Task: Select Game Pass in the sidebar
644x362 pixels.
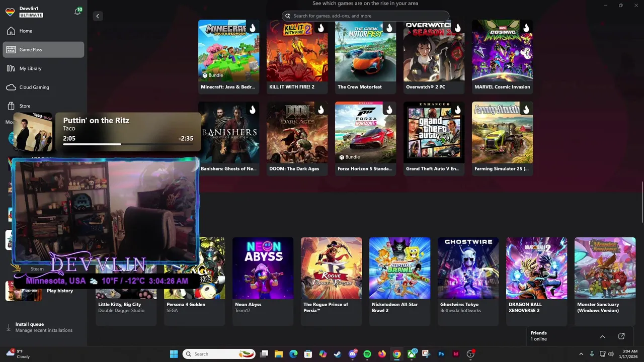Action: pos(43,49)
